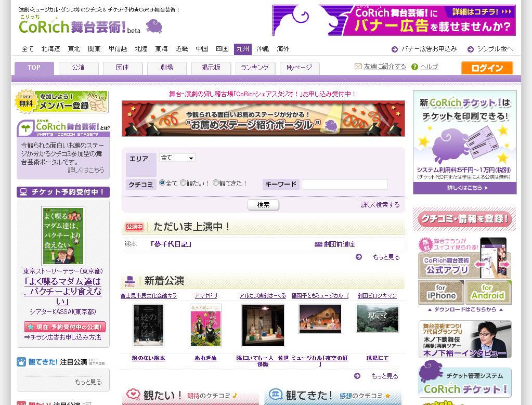
Task: Open the 掲示板 tab
Action: click(x=211, y=68)
